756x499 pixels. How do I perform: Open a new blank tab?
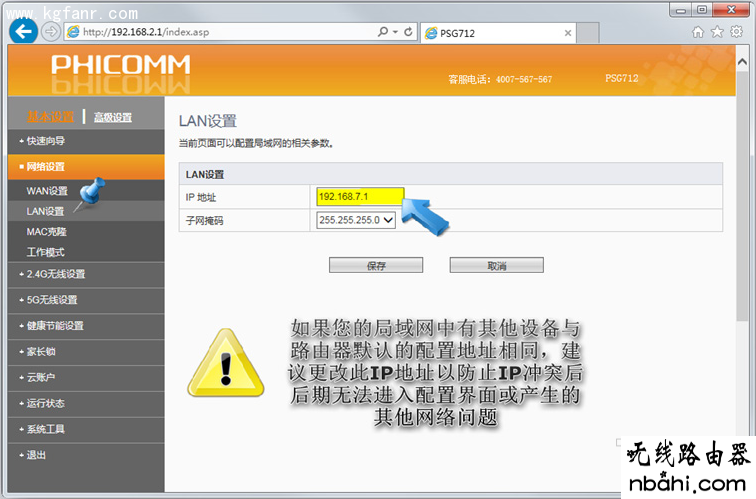click(588, 33)
